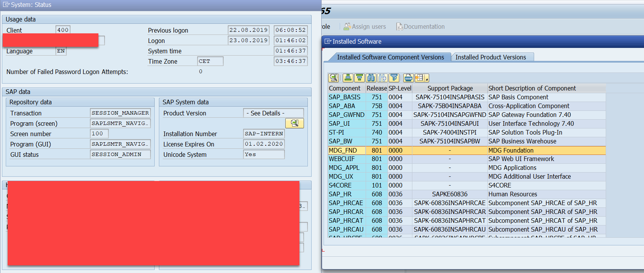Click the Print icon in ALV toolbar
644x273 pixels.
click(409, 78)
